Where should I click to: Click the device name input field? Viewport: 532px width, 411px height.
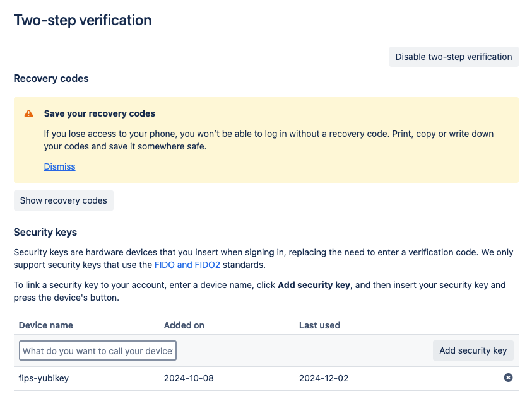(x=97, y=350)
